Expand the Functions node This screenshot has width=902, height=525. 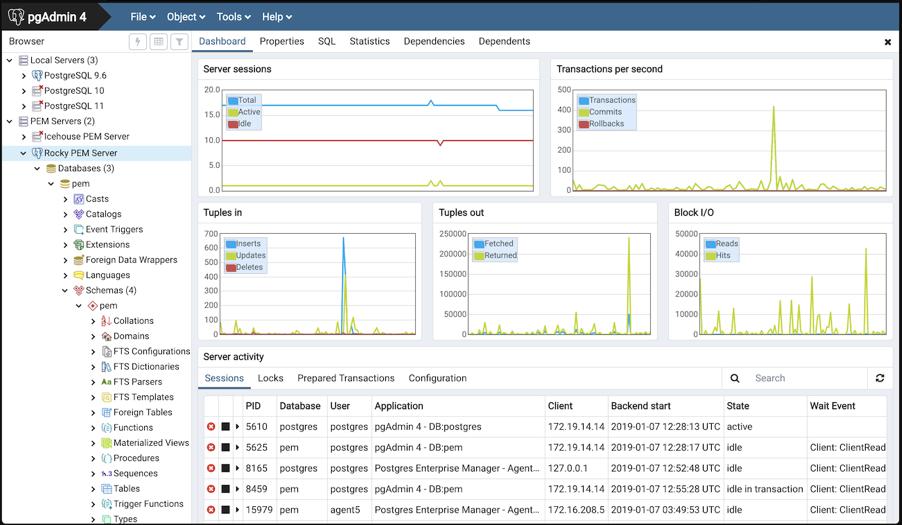click(x=93, y=428)
